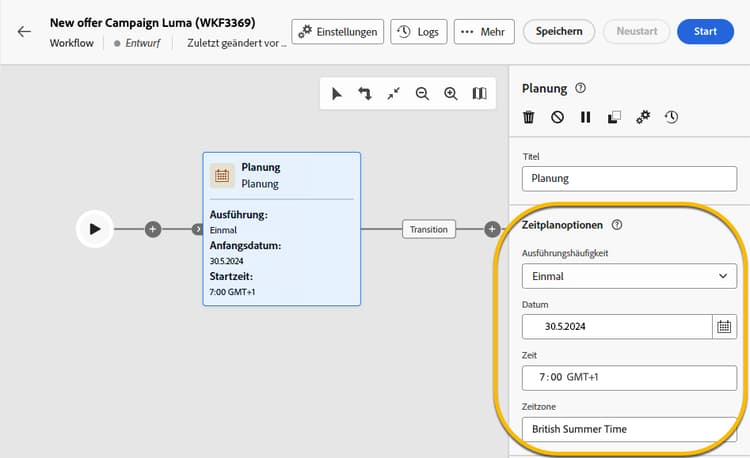Zoom in on the canvas
Image resolution: width=750 pixels, height=458 pixels.
pyautogui.click(x=451, y=93)
